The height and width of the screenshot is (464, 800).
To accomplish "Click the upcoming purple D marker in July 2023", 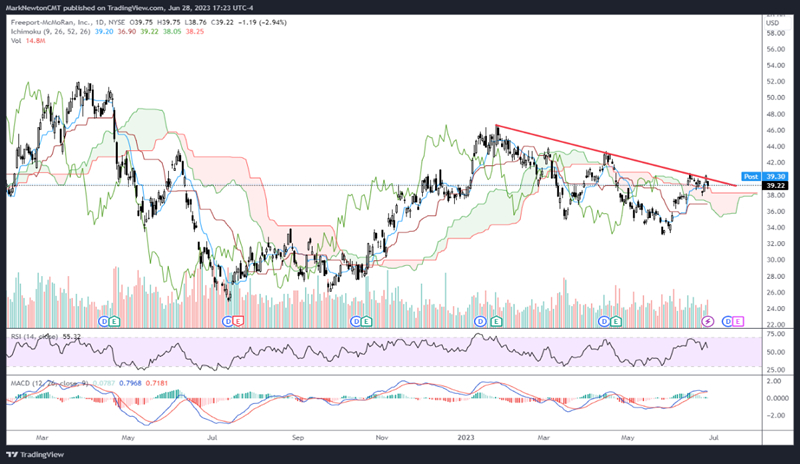I will (x=728, y=321).
